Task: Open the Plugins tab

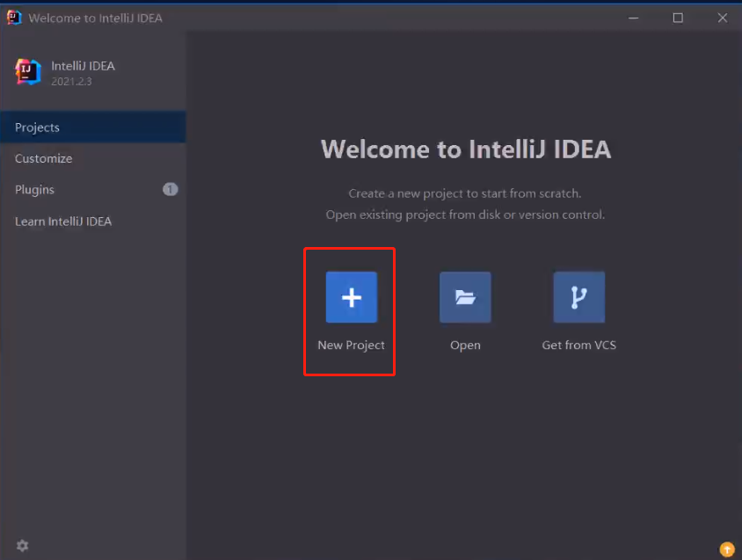Action: (93, 189)
